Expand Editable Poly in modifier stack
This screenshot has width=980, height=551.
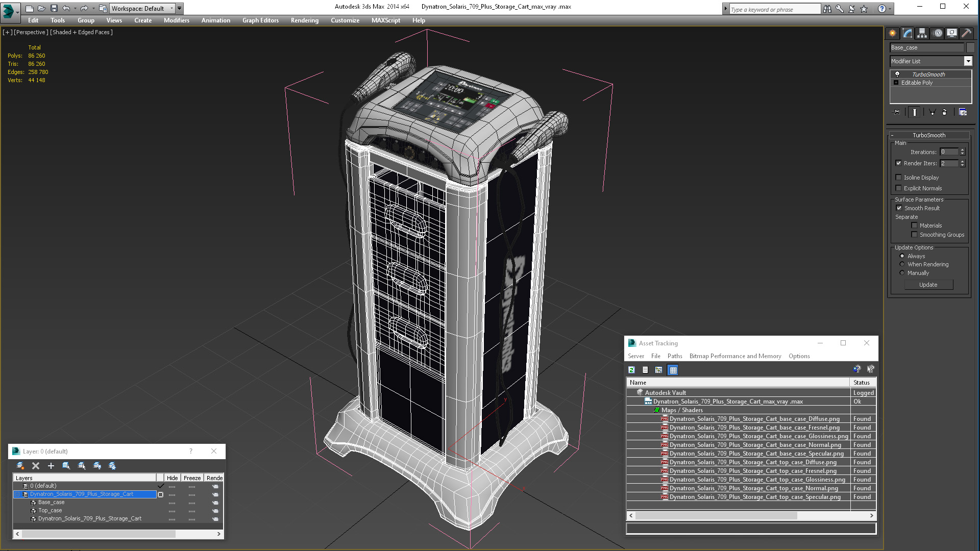pos(896,83)
